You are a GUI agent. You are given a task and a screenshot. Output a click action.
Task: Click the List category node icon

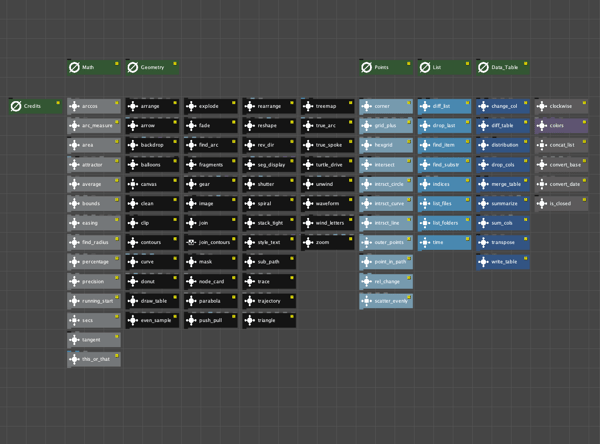pos(425,67)
